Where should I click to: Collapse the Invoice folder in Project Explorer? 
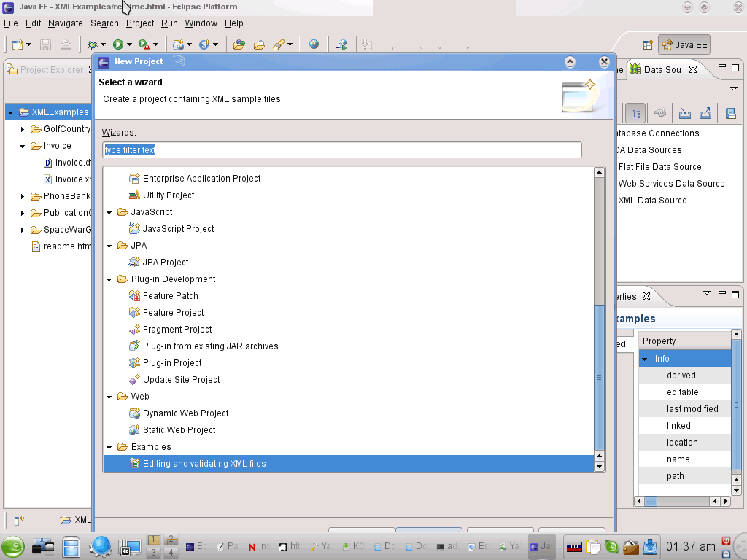[x=23, y=146]
